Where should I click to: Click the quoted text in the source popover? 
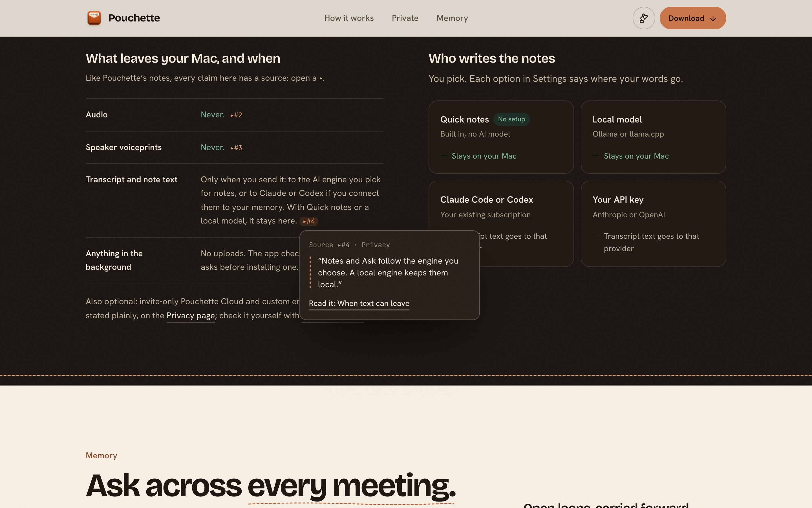[388, 272]
